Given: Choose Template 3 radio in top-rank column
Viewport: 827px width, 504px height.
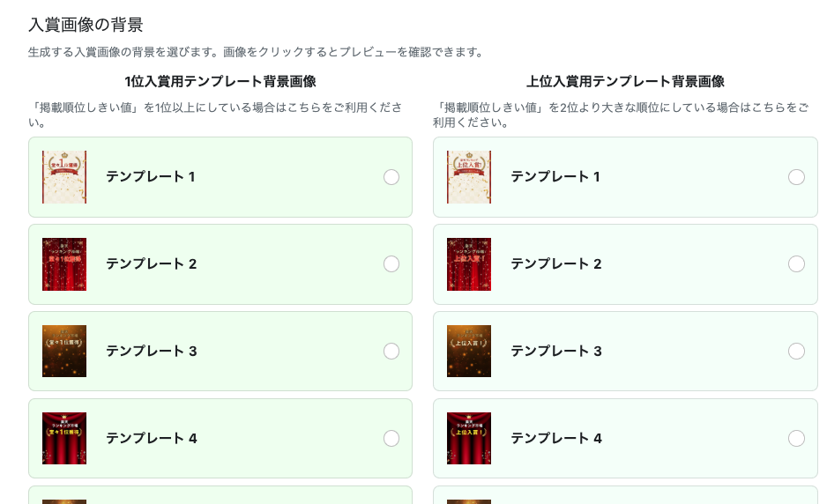Looking at the screenshot, I should click(x=796, y=352).
